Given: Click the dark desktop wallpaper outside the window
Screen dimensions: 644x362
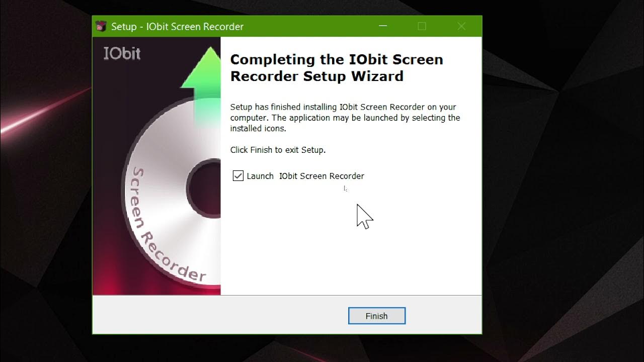Looking at the screenshot, I should point(553,201).
